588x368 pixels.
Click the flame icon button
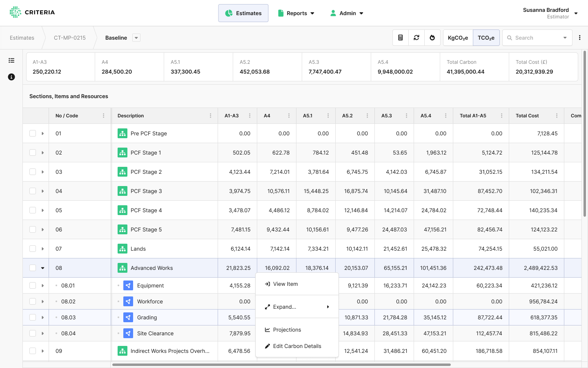point(432,38)
